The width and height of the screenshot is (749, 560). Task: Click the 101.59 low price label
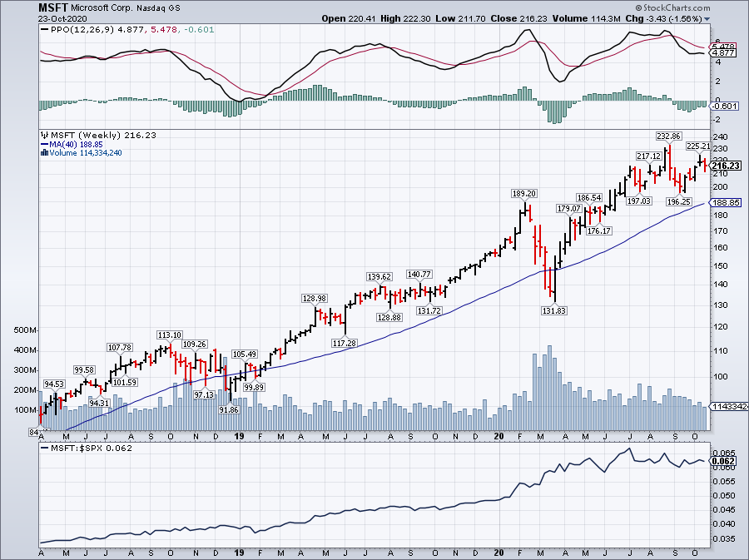pos(125,383)
